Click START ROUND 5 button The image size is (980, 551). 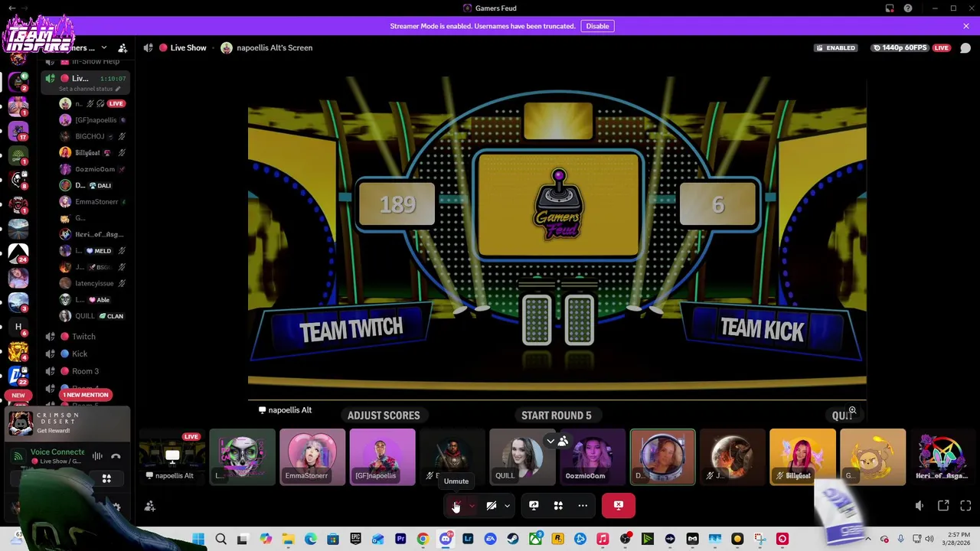pyautogui.click(x=557, y=416)
